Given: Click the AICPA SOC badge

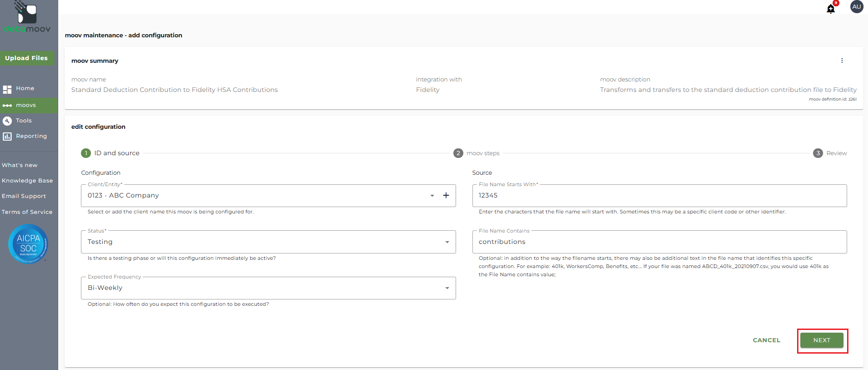Looking at the screenshot, I should click(28, 244).
